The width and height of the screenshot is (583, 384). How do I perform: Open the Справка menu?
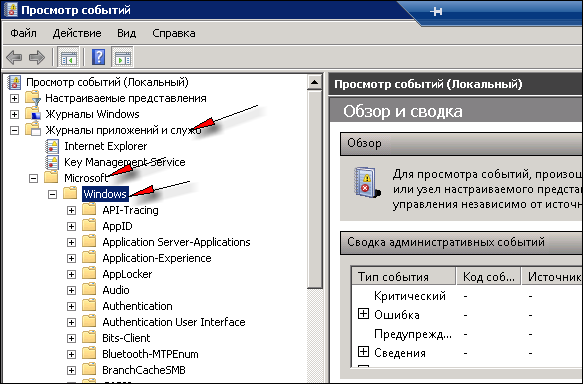pyautogui.click(x=174, y=33)
